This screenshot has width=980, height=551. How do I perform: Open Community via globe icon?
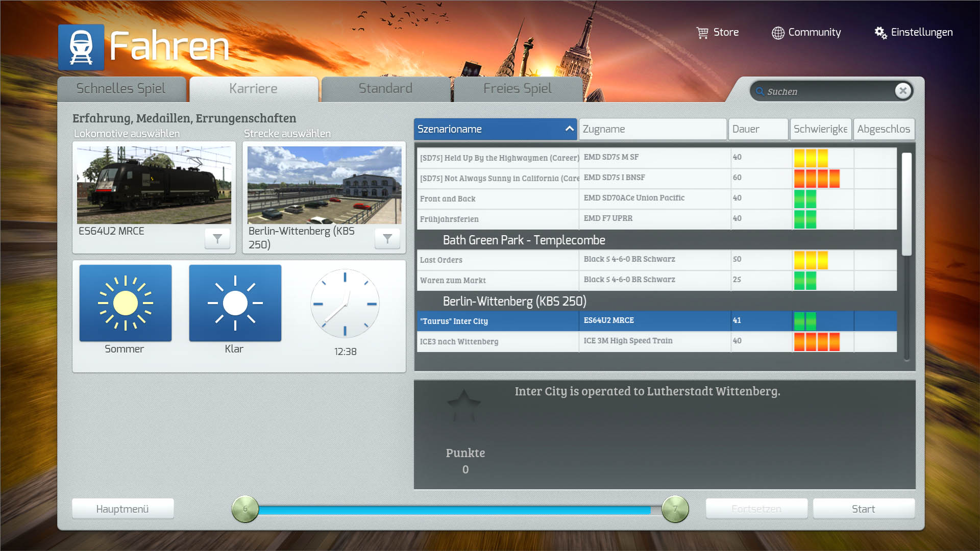[778, 33]
